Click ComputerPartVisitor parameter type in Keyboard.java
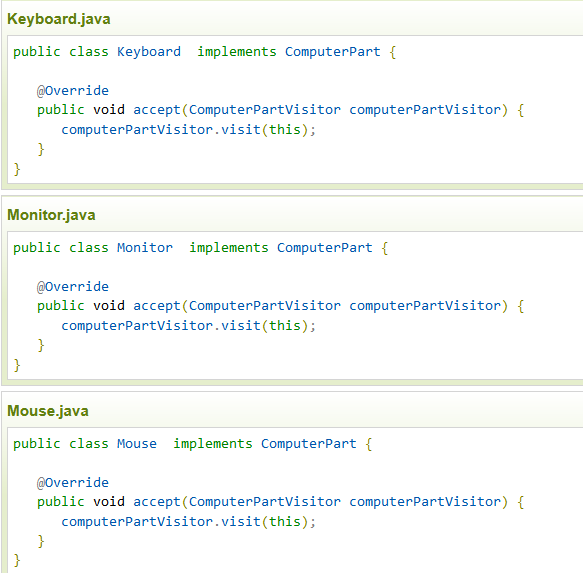The image size is (583, 573). tap(265, 110)
